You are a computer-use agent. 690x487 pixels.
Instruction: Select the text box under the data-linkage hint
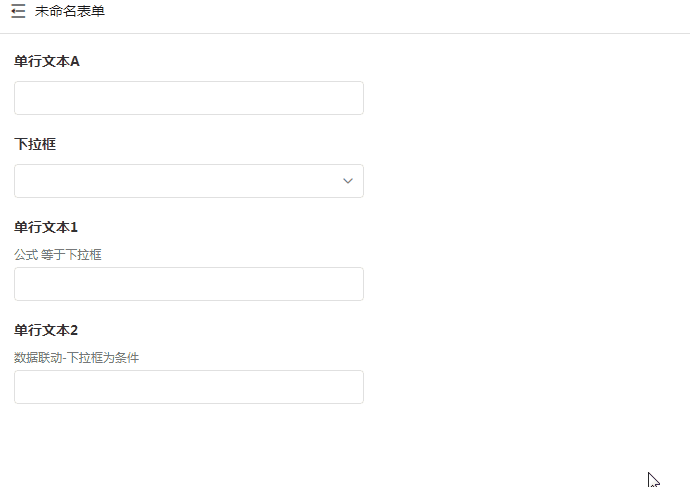point(188,387)
